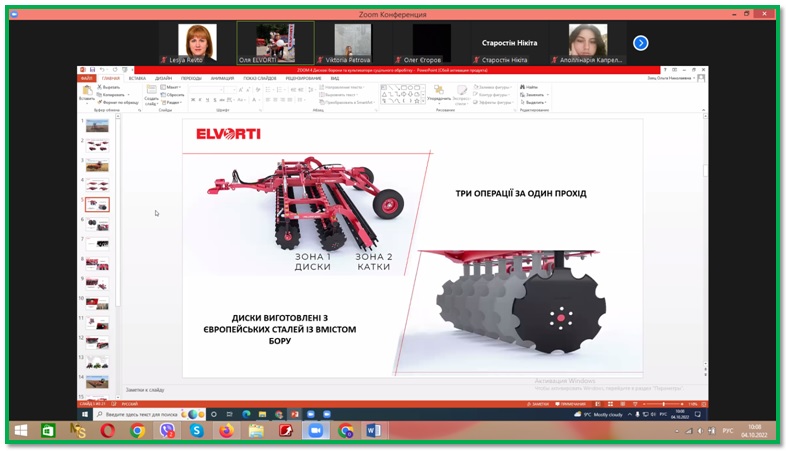
Task: Select slide 3 thumbnail
Action: 97,165
